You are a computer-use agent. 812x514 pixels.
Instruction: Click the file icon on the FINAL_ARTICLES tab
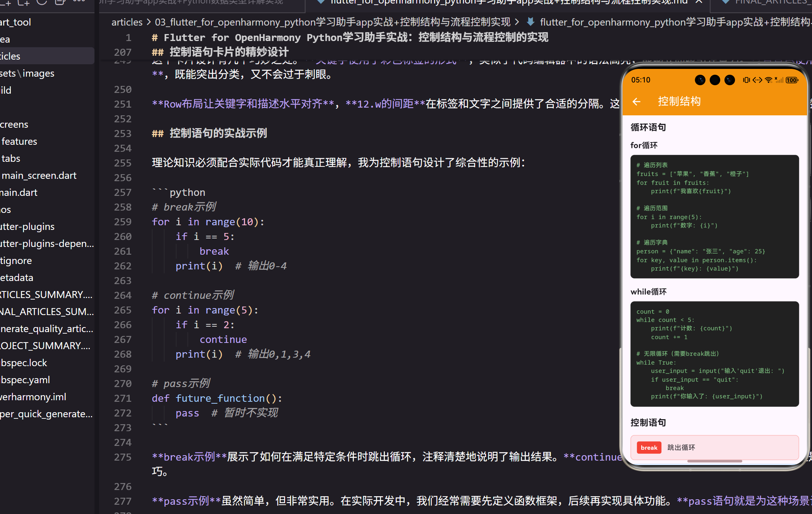tap(725, 2)
